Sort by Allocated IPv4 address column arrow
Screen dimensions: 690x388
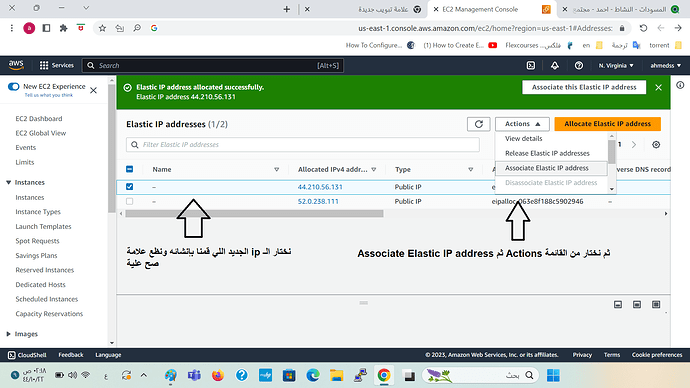[374, 169]
